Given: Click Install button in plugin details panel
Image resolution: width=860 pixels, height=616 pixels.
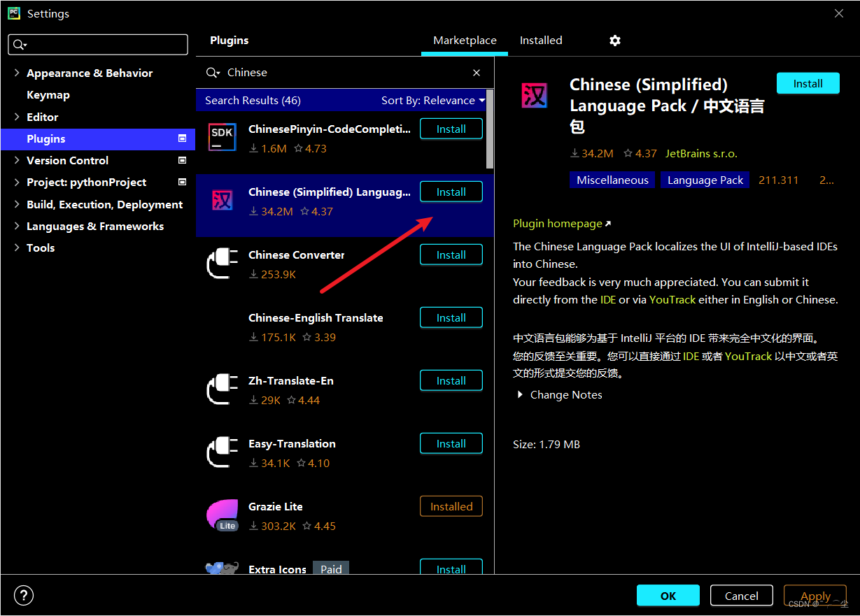Looking at the screenshot, I should [x=808, y=83].
